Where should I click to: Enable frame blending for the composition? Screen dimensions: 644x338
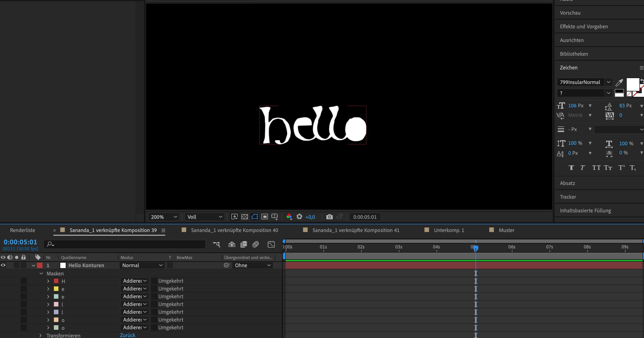pyautogui.click(x=243, y=244)
